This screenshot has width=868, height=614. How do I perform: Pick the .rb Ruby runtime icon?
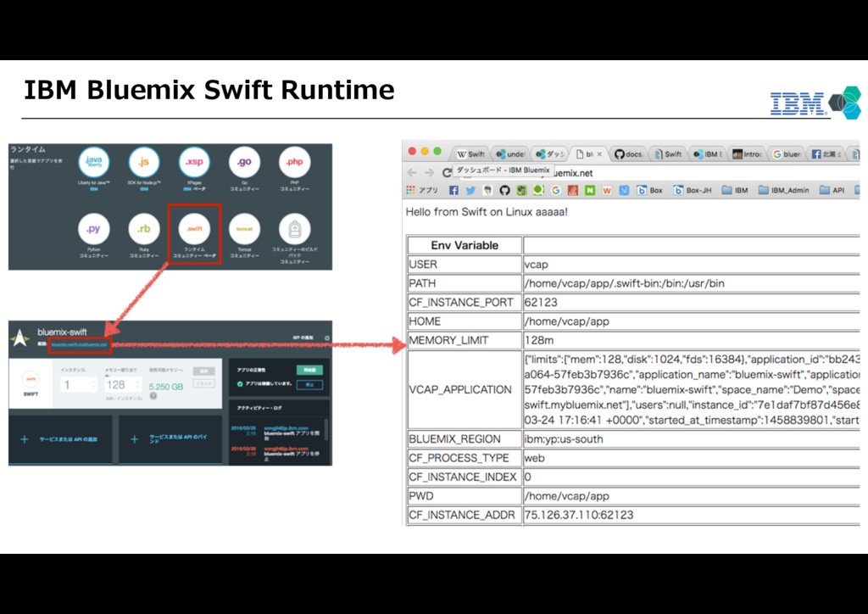coord(144,229)
